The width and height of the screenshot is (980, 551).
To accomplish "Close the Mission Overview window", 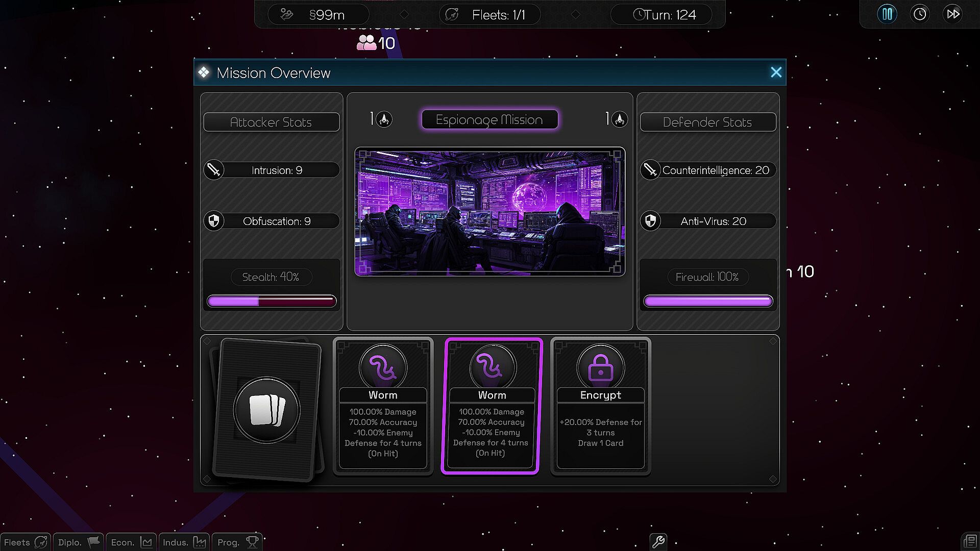I will [x=776, y=72].
